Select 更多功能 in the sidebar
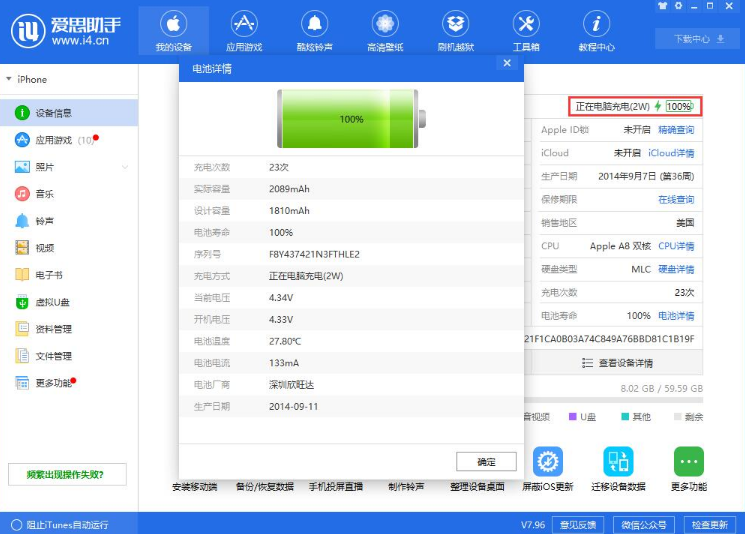Image resolution: width=745 pixels, height=534 pixels. 69,383
